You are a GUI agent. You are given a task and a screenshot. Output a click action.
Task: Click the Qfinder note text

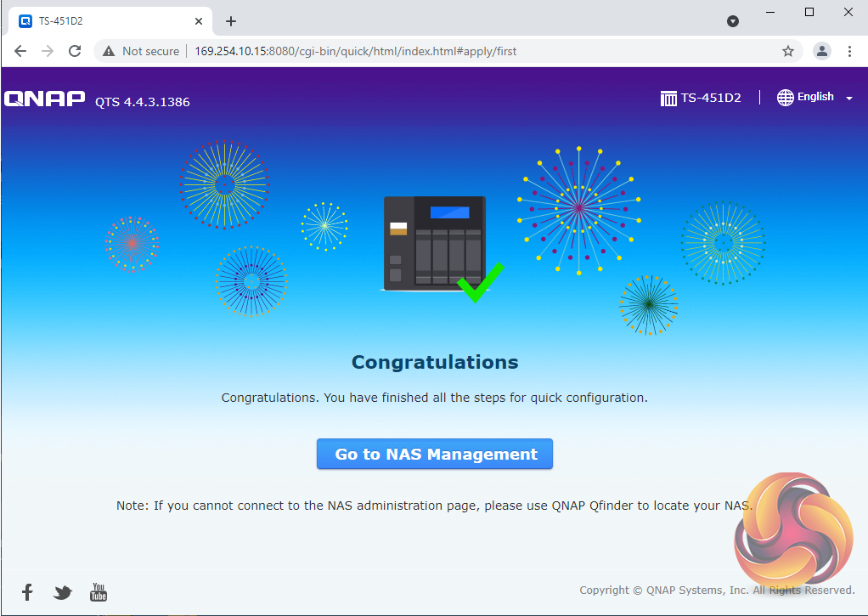434,506
